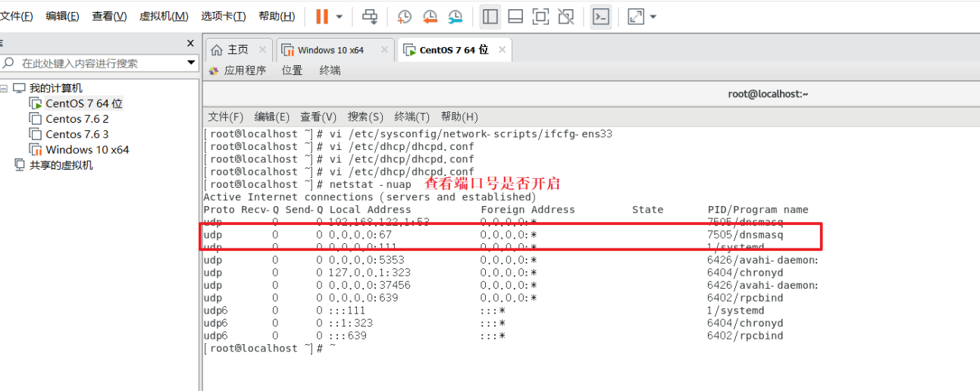Open the 帮助(H) menu in VMware menu bar
Image resolution: width=980 pixels, height=391 pixels.
tap(277, 16)
